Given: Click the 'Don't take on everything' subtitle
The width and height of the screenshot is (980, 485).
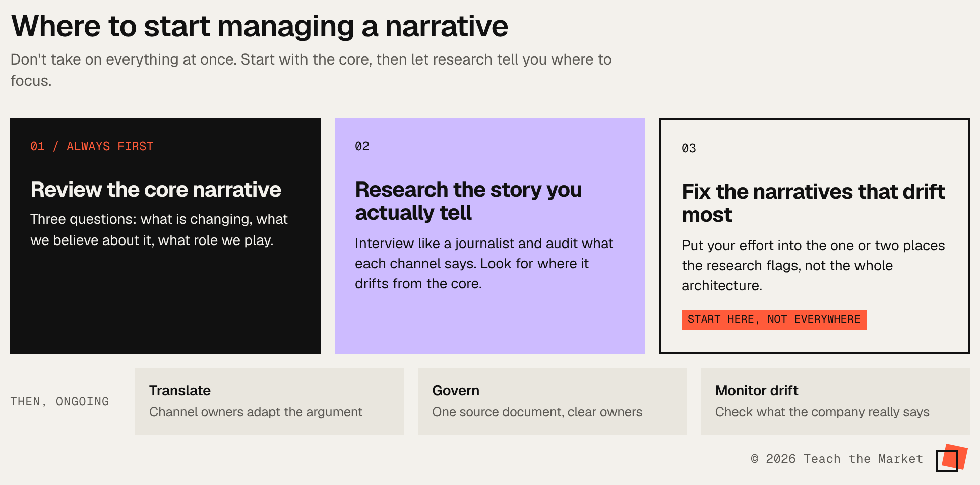Looking at the screenshot, I should 311,70.
